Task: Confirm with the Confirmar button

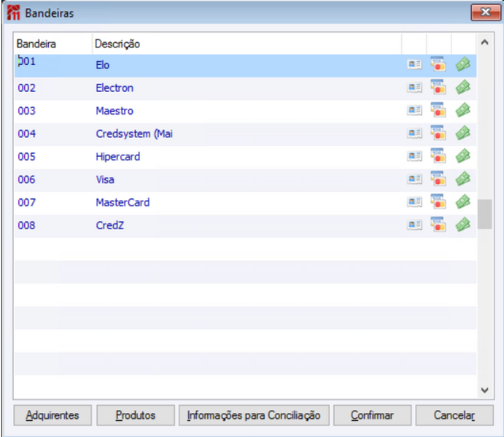Action: [372, 415]
